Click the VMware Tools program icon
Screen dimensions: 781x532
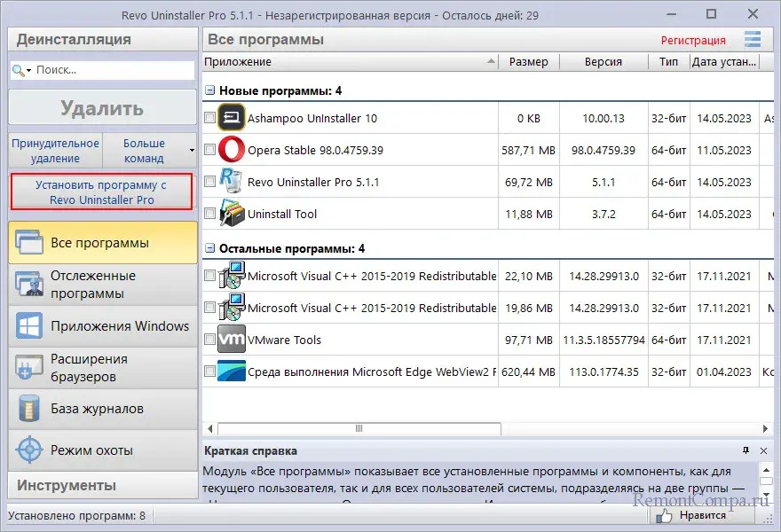pyautogui.click(x=232, y=340)
